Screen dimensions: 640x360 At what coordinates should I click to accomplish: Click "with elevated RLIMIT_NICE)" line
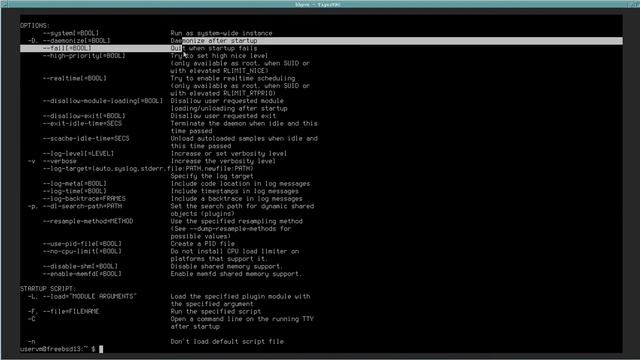tap(219, 71)
